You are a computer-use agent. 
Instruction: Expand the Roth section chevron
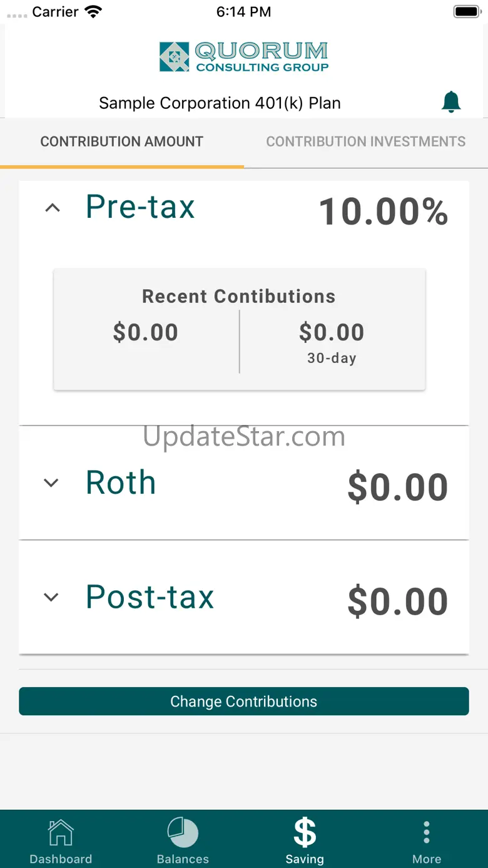coord(51,483)
